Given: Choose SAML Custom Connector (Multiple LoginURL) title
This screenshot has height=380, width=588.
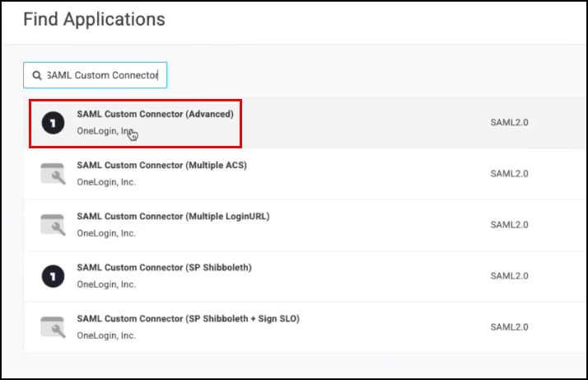Looking at the screenshot, I should 173,217.
